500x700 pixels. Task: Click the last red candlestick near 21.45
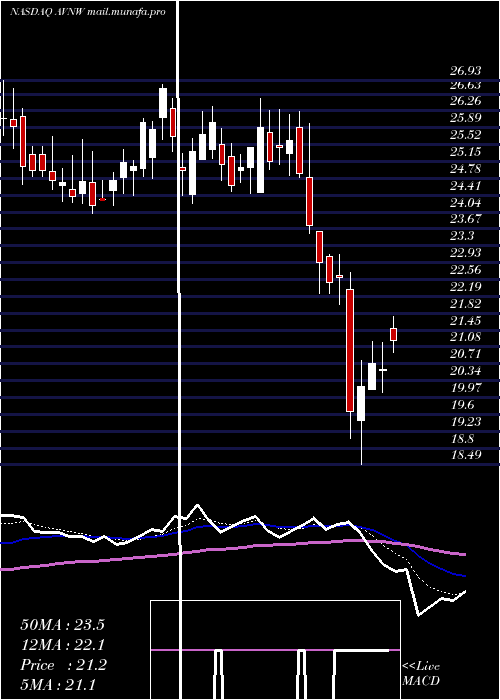pyautogui.click(x=393, y=334)
